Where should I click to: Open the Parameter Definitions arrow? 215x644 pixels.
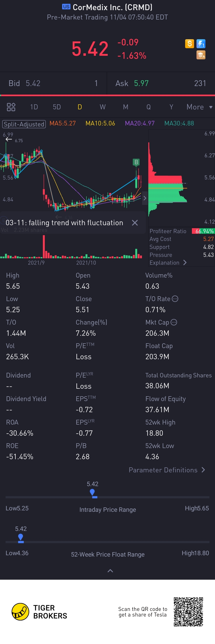[x=203, y=470]
